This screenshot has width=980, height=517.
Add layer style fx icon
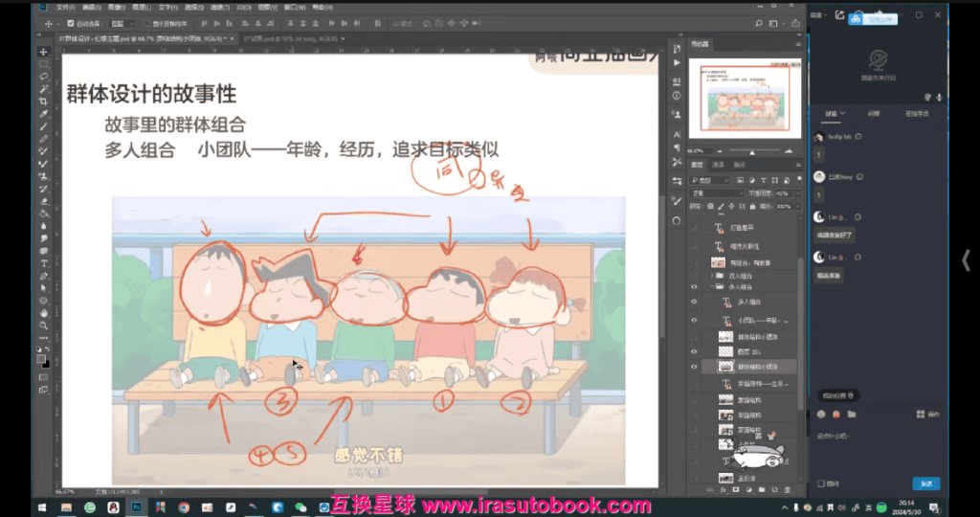coord(724,490)
